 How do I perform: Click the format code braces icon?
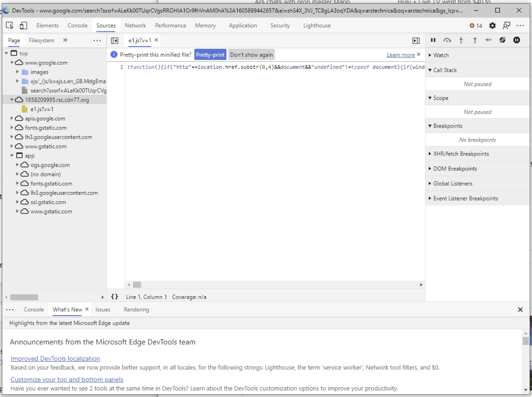click(x=115, y=297)
